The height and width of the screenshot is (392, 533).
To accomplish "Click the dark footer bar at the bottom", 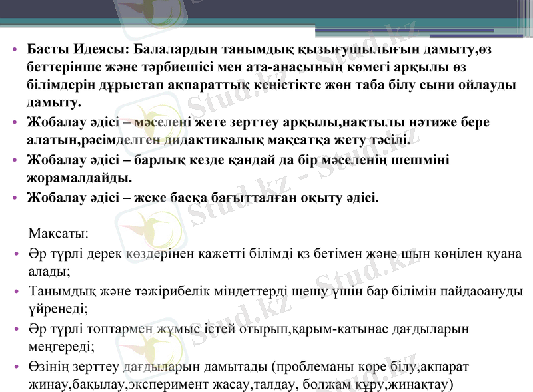I will coord(266,389).
